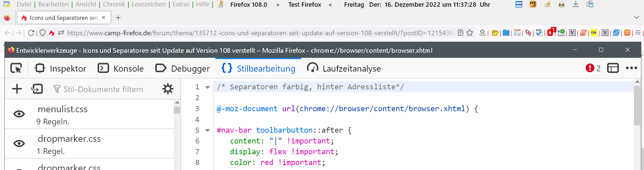This screenshot has height=170, width=644.
Task: Open the downloads arrow icon
Action: coord(576,4)
